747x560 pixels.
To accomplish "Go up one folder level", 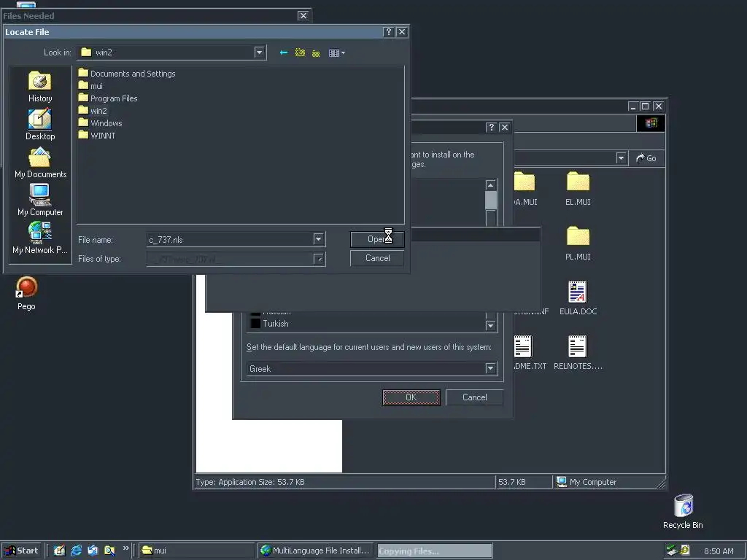I will tap(300, 52).
